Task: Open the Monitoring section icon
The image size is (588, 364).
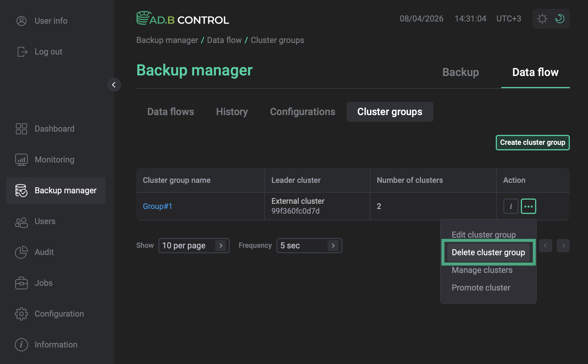Action: tap(21, 160)
